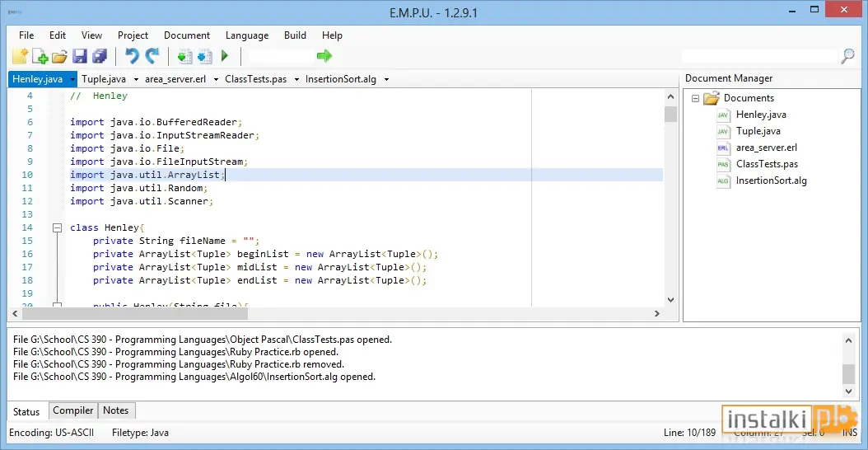Switch to the ClassTests.pas tab

[x=256, y=79]
